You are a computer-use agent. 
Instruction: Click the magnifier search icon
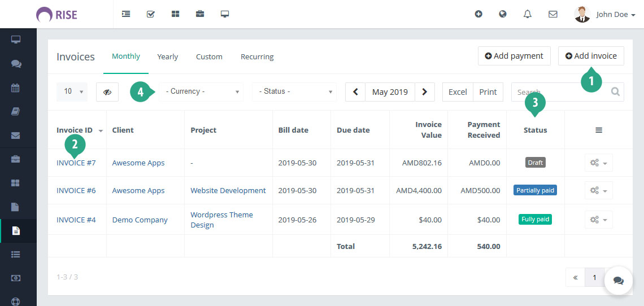click(615, 91)
